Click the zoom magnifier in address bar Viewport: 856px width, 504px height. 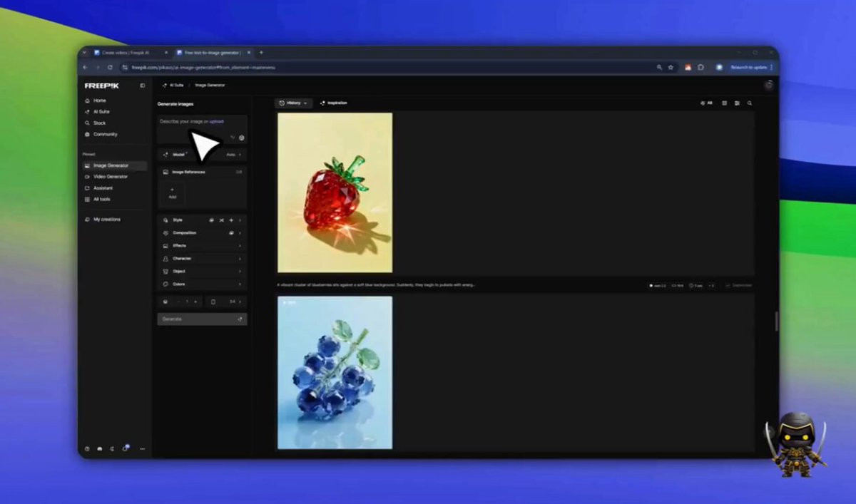click(x=659, y=67)
